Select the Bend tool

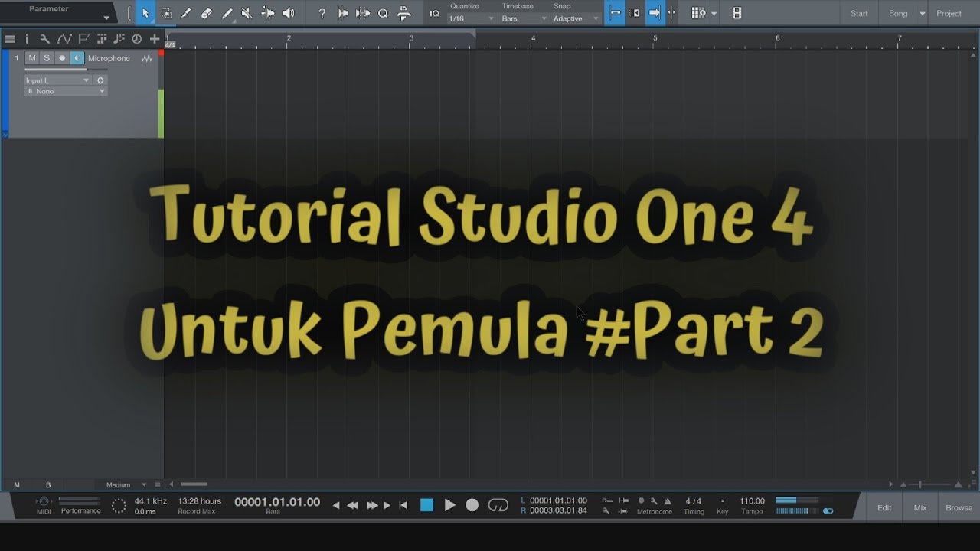click(x=267, y=13)
